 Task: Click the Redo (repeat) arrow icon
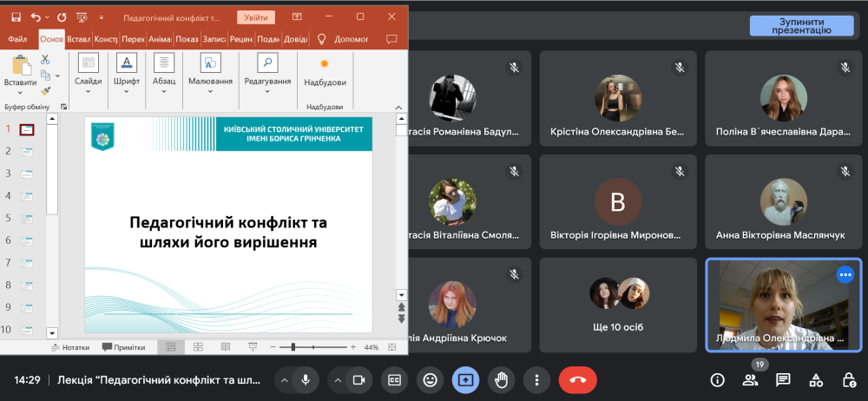pos(61,17)
